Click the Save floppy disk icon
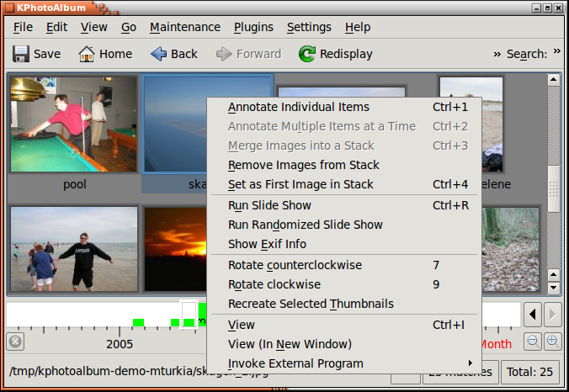569x392 pixels. (x=21, y=54)
